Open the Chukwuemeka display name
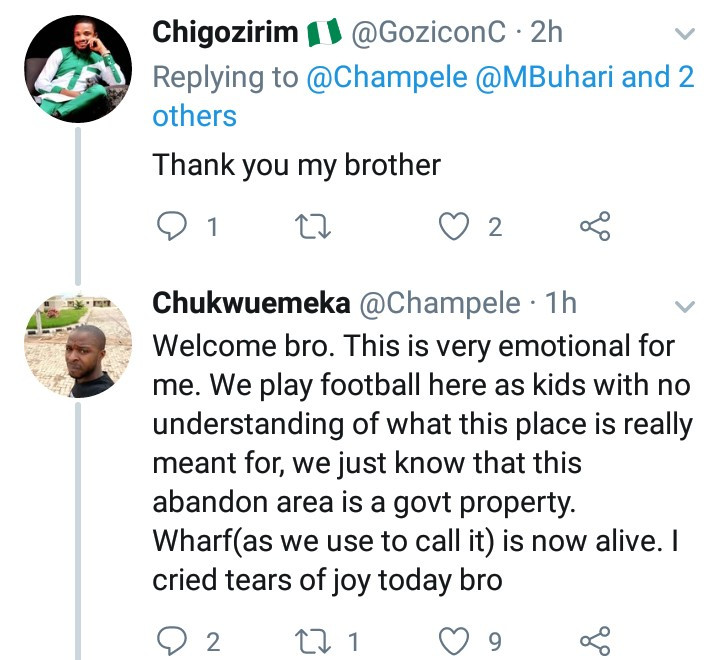The image size is (720, 660). point(251,302)
